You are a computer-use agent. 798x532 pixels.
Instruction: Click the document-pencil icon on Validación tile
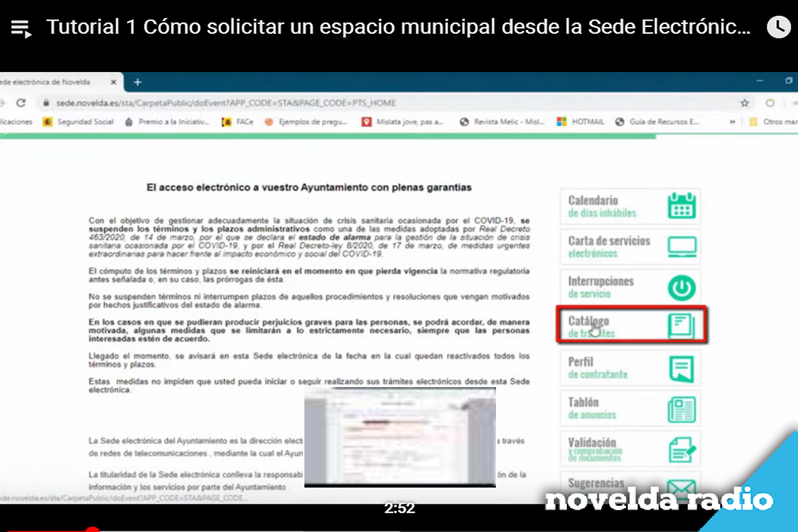click(682, 449)
